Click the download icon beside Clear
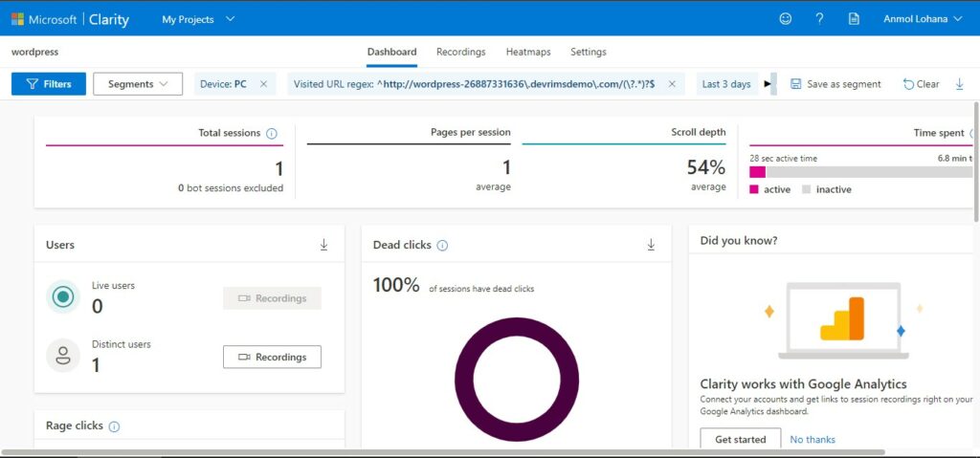The image size is (980, 458). tap(960, 84)
